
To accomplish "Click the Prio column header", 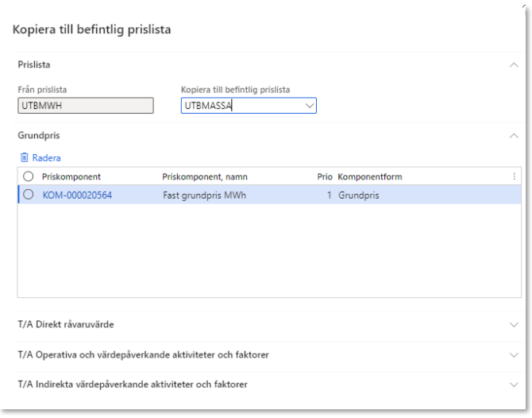I will (324, 176).
